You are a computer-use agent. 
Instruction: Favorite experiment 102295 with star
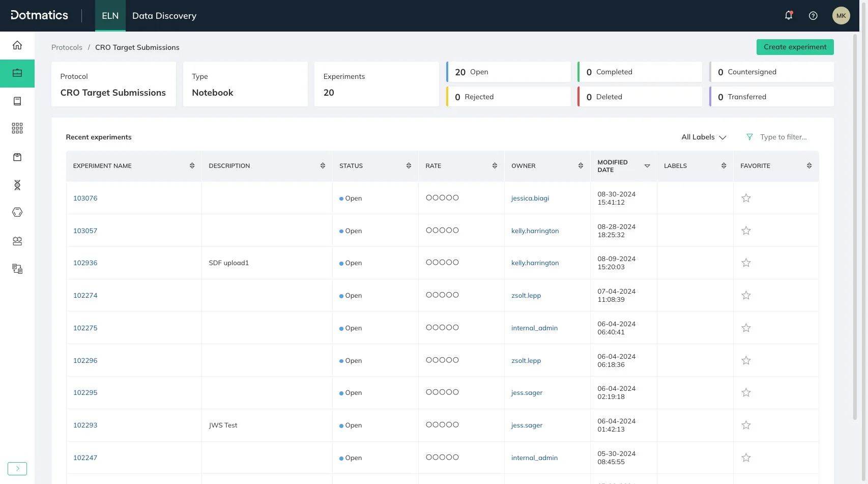coord(746,392)
